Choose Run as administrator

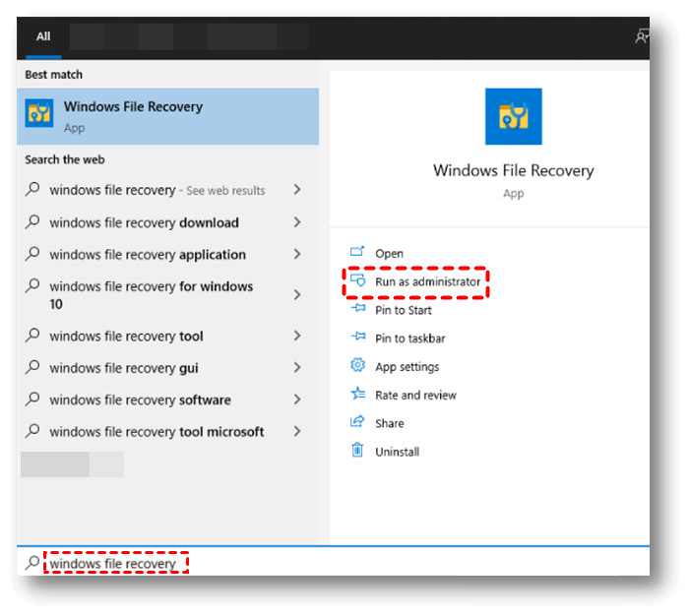(x=427, y=281)
